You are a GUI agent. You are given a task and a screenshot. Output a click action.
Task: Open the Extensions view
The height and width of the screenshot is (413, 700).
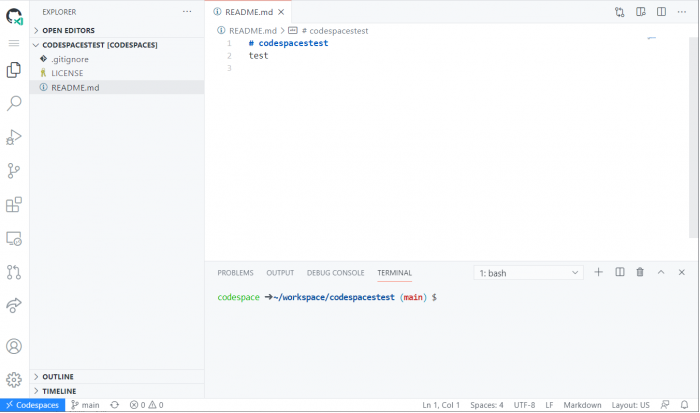(x=14, y=204)
